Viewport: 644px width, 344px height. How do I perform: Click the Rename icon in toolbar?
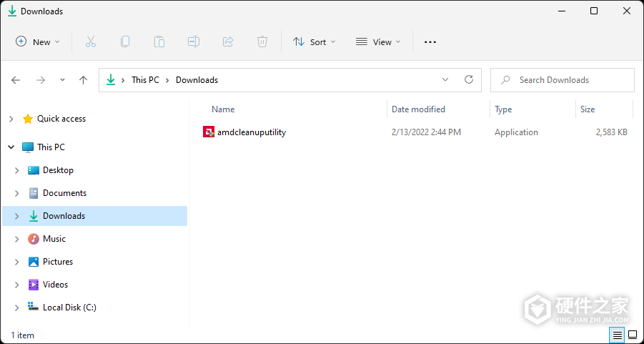[x=194, y=41]
